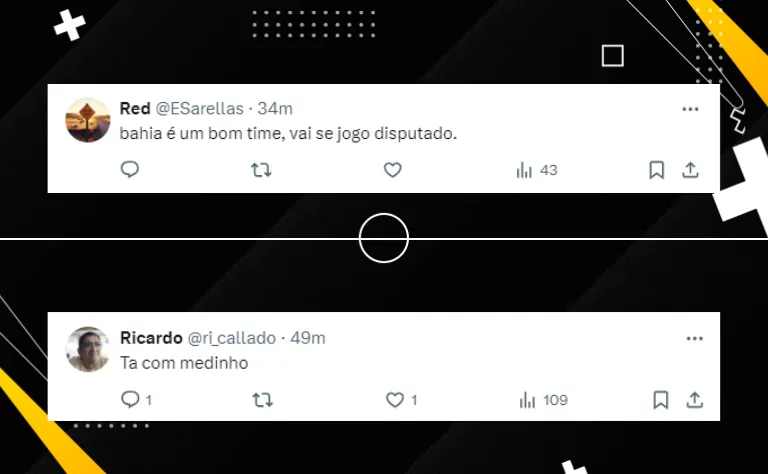Open more options on Ricardo's tweet
The height and width of the screenshot is (474, 768).
(695, 338)
